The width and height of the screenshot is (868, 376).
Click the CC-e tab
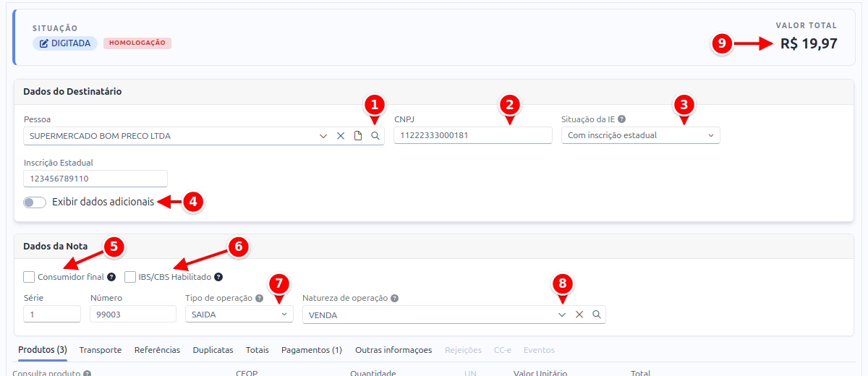pos(503,350)
